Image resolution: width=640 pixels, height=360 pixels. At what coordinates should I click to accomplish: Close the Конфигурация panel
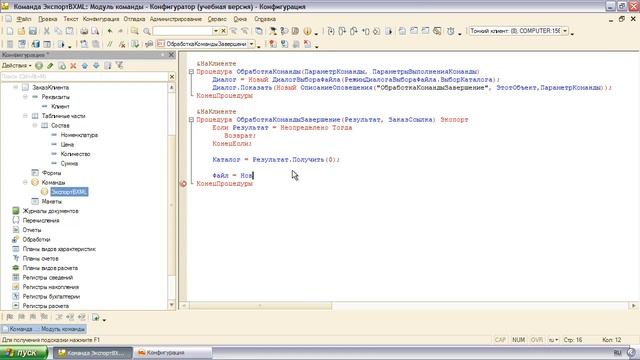click(x=172, y=55)
